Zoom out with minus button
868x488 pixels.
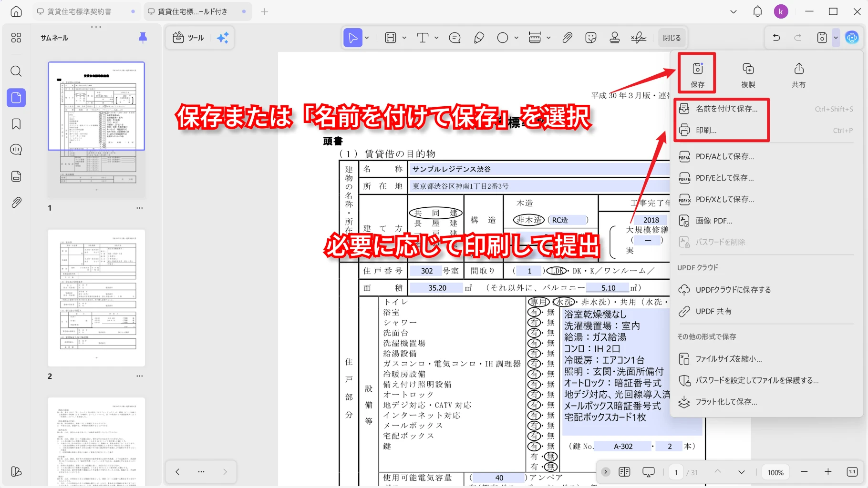pos(804,472)
